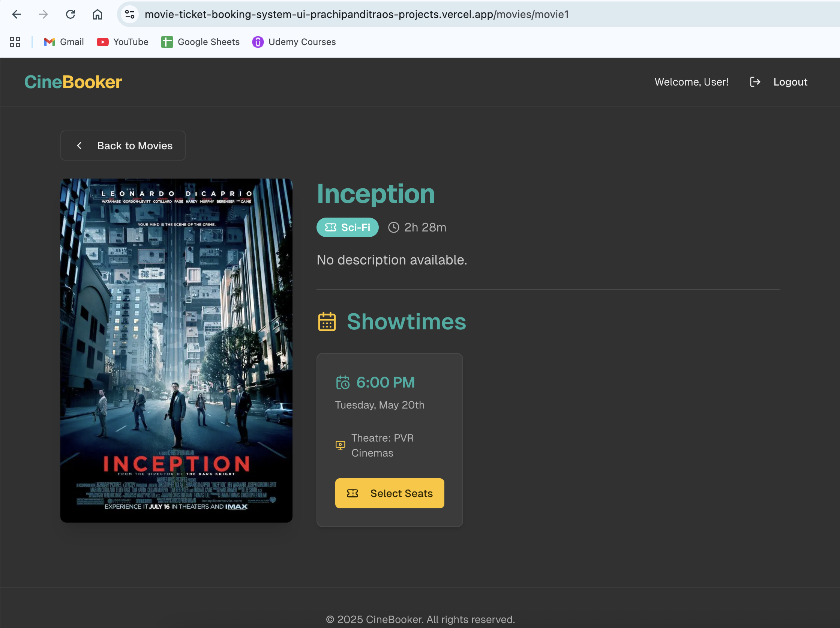Screen dimensions: 840x628
Task: Click the calendar-clock icon by 6:00 PM
Action: pyautogui.click(x=342, y=383)
